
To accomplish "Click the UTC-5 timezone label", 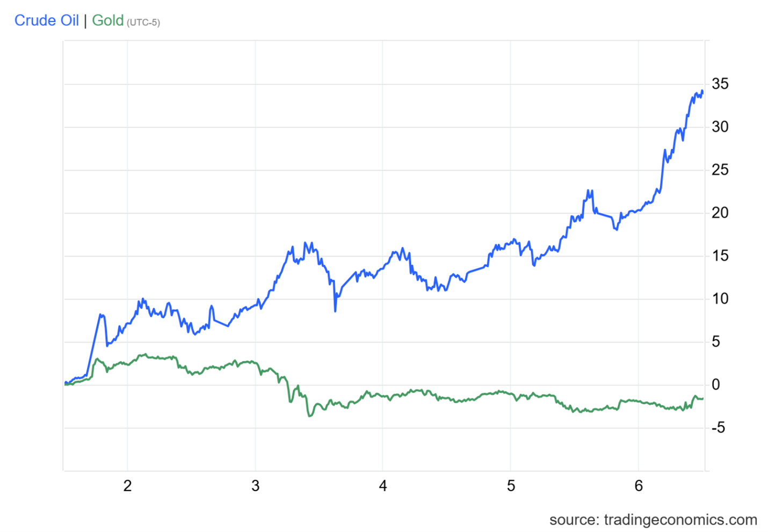I will 143,23.
